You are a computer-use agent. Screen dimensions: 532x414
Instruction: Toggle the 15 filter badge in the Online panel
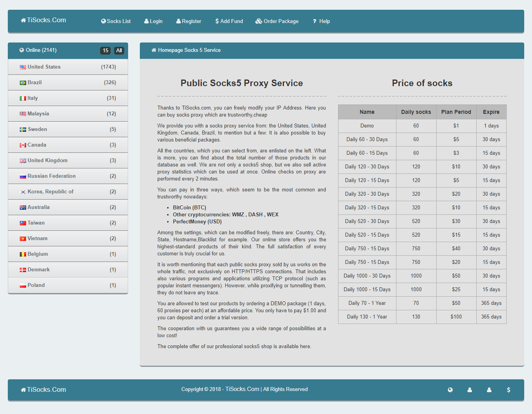coord(105,50)
